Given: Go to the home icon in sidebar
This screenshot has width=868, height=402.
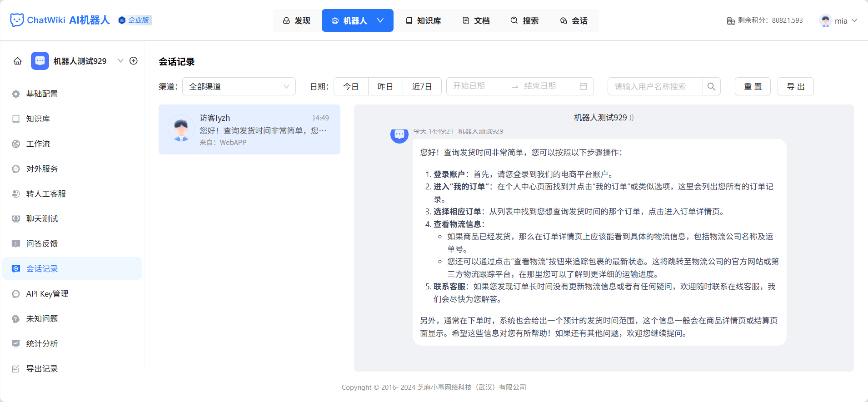Looking at the screenshot, I should pyautogui.click(x=18, y=61).
